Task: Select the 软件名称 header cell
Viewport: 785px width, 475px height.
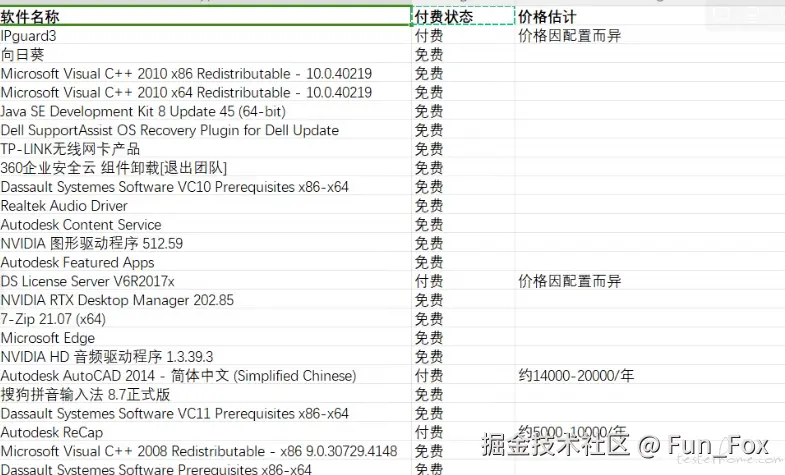Action: (x=205, y=17)
